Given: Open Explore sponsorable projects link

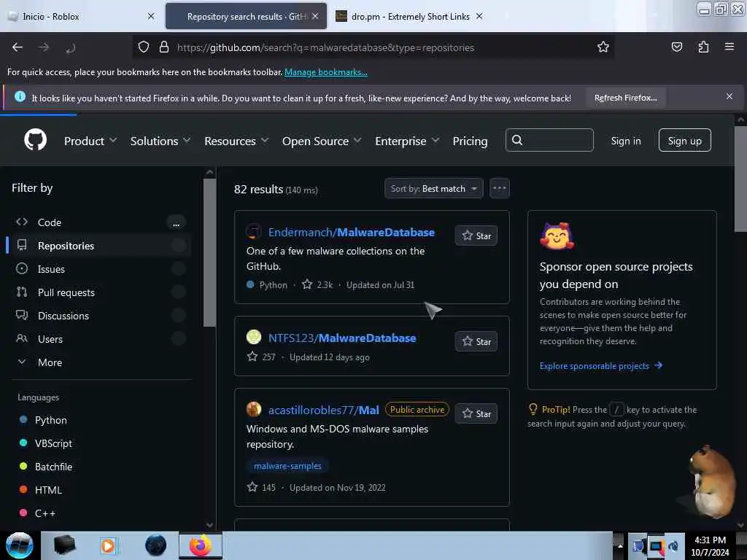Looking at the screenshot, I should pyautogui.click(x=601, y=366).
